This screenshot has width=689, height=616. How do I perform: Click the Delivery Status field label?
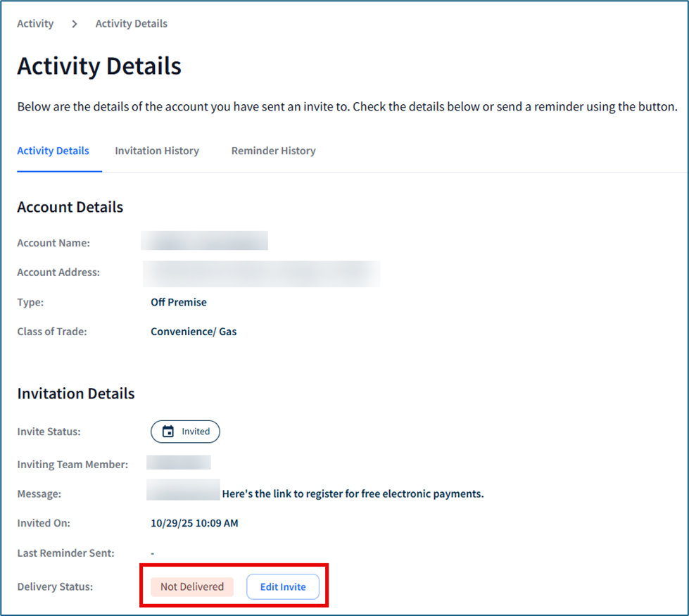[x=55, y=586]
